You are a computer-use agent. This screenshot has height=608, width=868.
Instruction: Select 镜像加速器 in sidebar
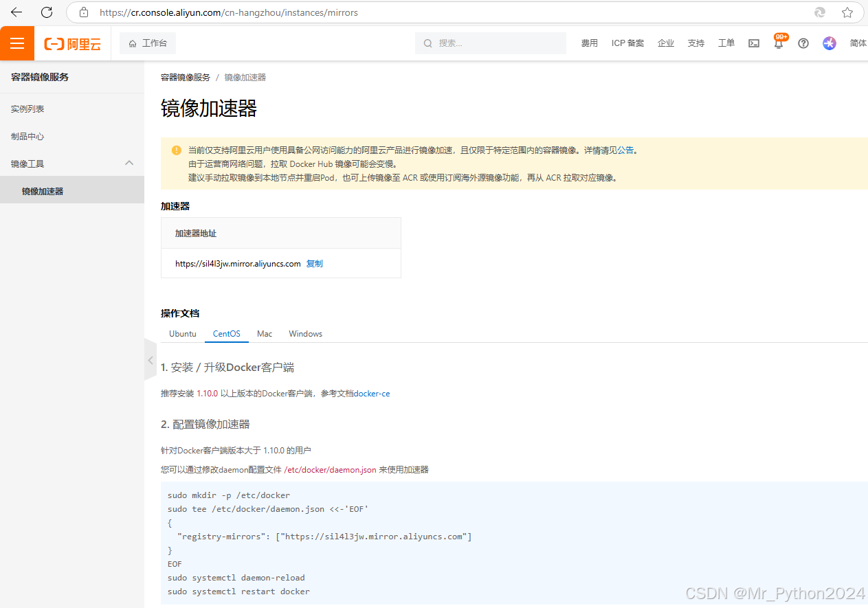point(72,191)
